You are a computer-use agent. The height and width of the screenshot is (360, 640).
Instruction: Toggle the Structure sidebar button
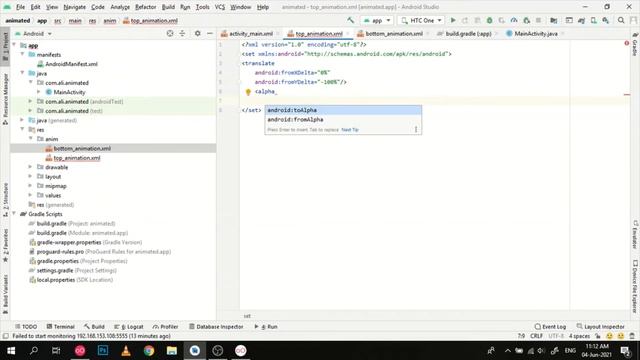click(x=5, y=199)
